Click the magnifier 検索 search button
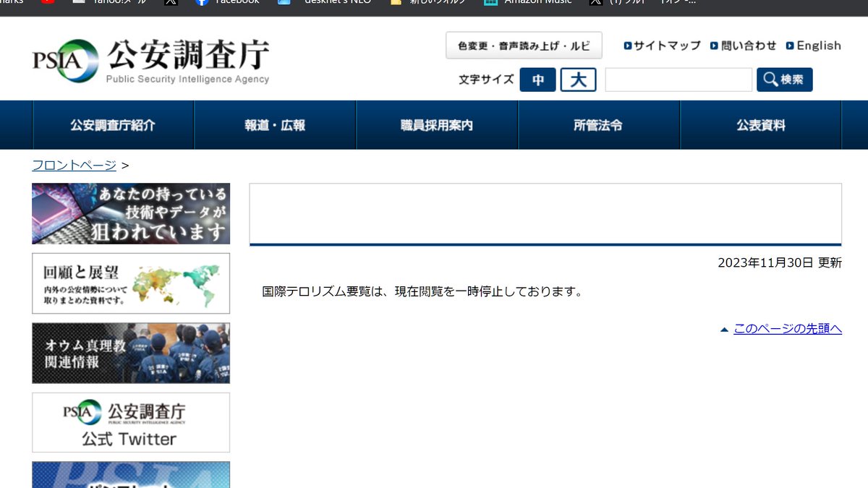This screenshot has width=868, height=488. point(784,80)
